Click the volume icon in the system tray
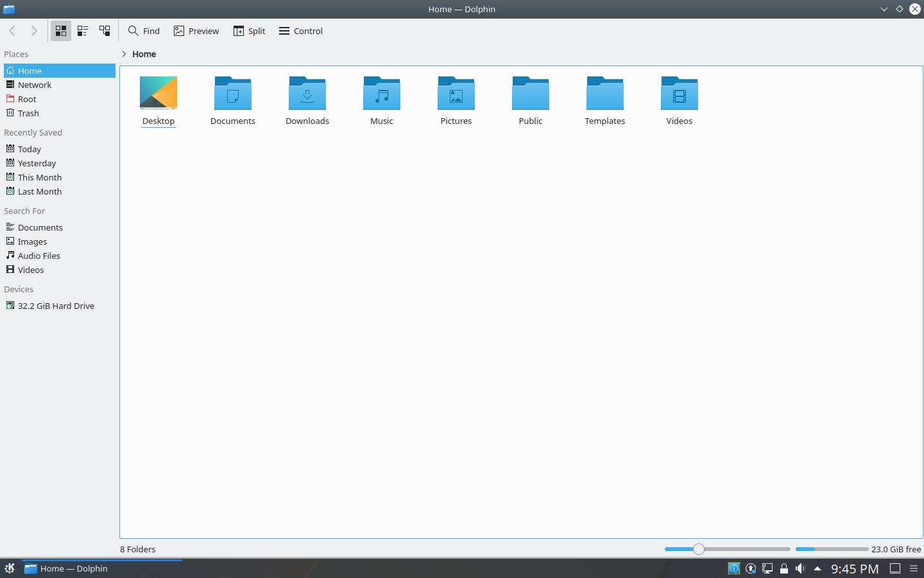The height and width of the screenshot is (578, 924). pyautogui.click(x=800, y=568)
